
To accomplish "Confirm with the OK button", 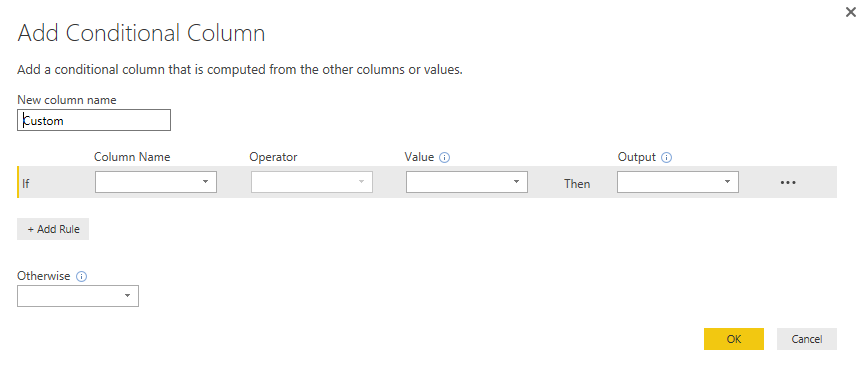I will point(734,339).
